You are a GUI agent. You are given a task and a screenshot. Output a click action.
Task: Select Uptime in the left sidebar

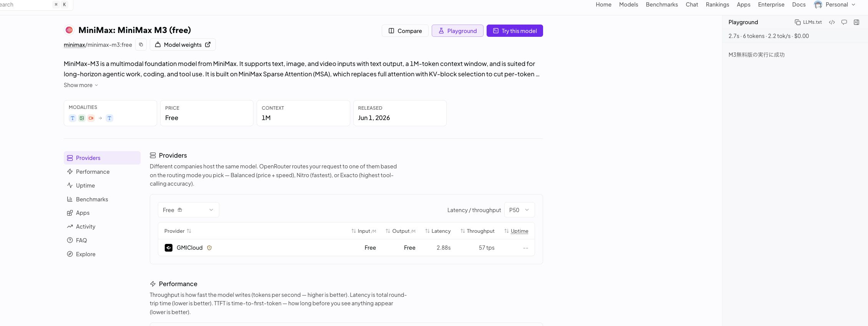(102, 186)
